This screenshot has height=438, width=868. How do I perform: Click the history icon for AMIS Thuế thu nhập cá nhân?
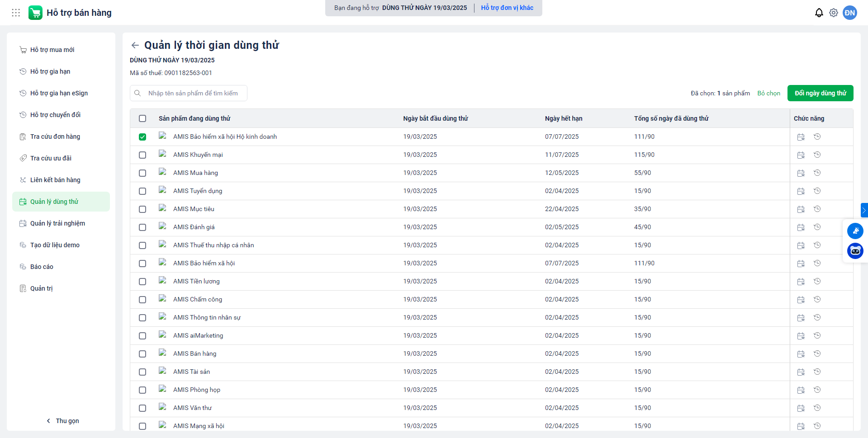coord(817,245)
